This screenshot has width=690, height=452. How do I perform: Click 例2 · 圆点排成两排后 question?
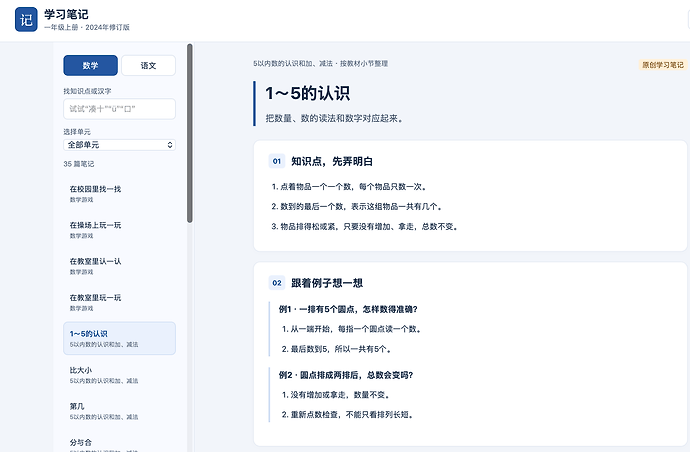(x=346, y=375)
